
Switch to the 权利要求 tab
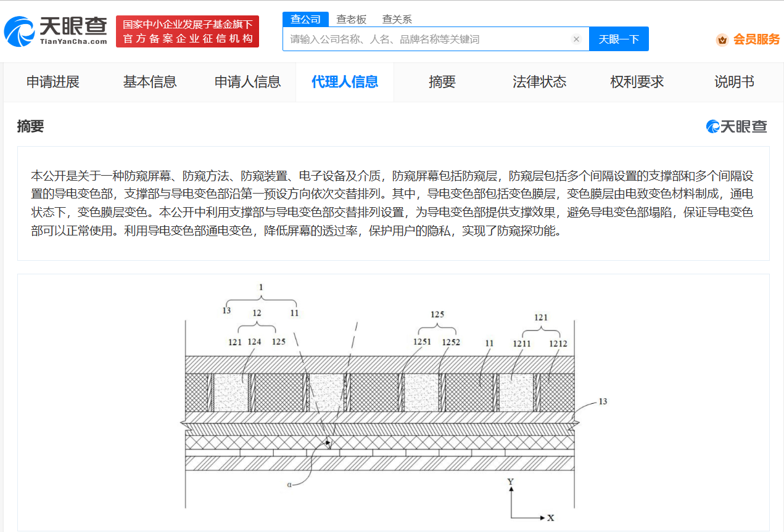pos(637,81)
